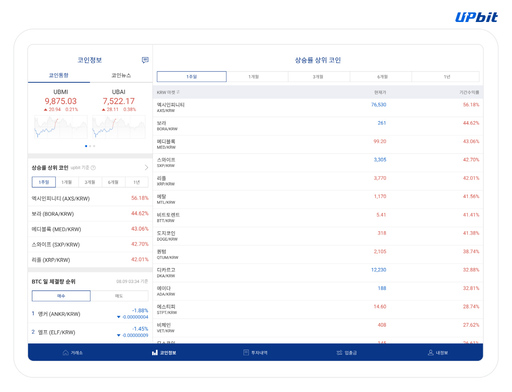Image resolution: width=512 pixels, height=392 pixels.
Task: Open the KRW market sort dropdown header
Action: click(x=168, y=92)
